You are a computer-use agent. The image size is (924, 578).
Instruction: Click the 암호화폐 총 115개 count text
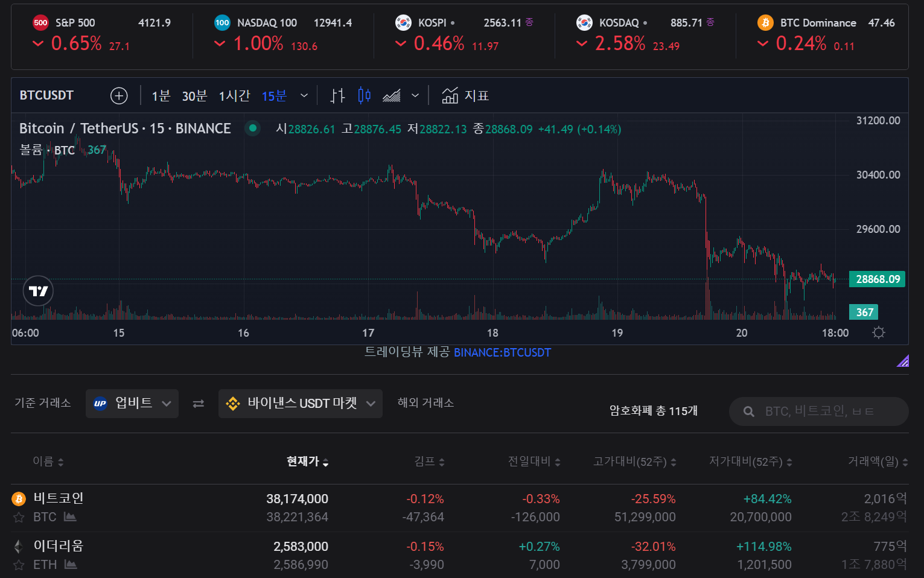pos(654,411)
